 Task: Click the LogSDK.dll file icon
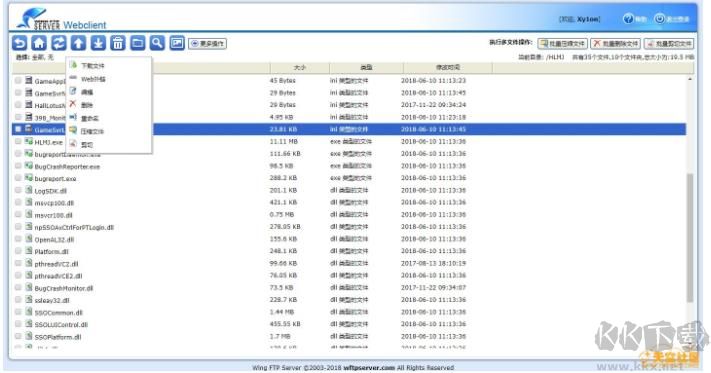click(29, 190)
